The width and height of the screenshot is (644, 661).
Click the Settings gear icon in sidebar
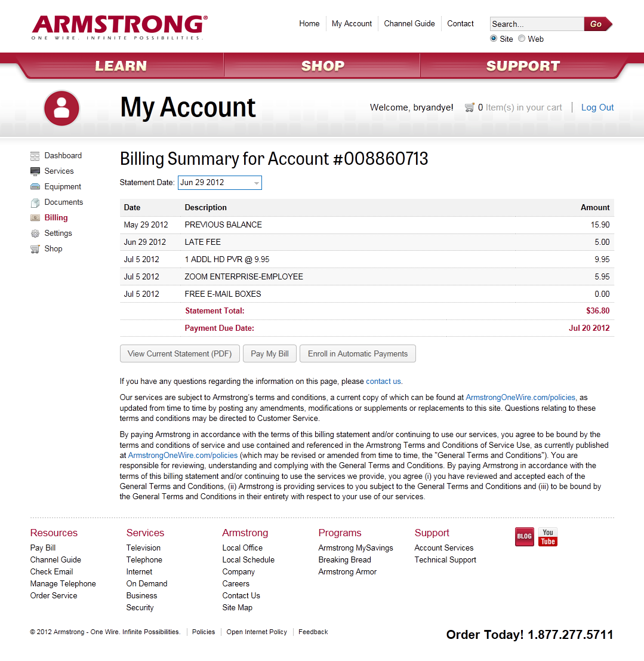tap(35, 233)
